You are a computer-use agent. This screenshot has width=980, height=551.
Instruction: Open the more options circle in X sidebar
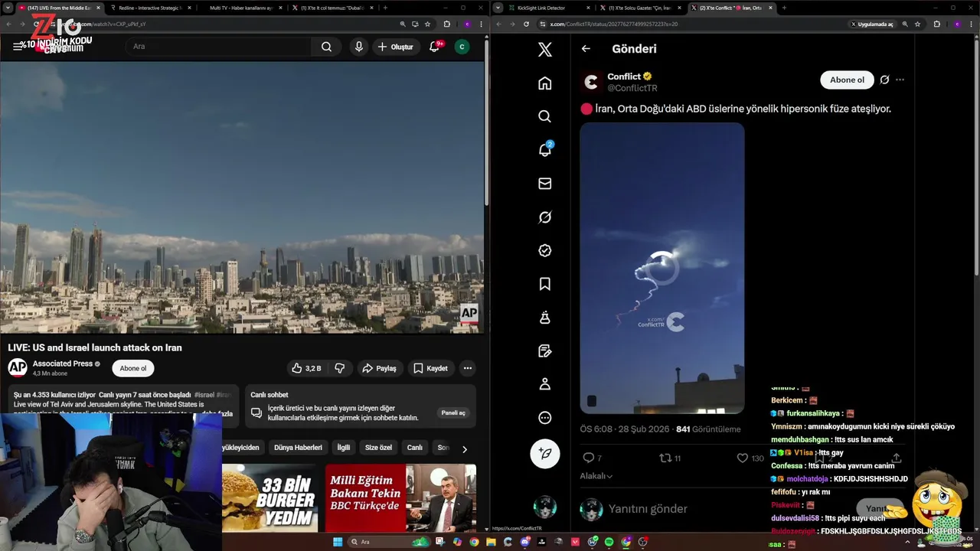coord(544,418)
